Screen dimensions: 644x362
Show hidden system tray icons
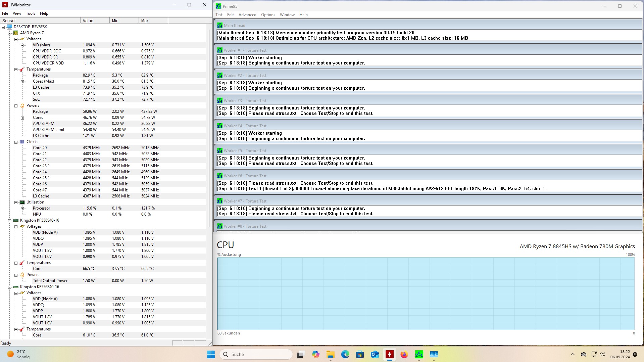click(573, 354)
